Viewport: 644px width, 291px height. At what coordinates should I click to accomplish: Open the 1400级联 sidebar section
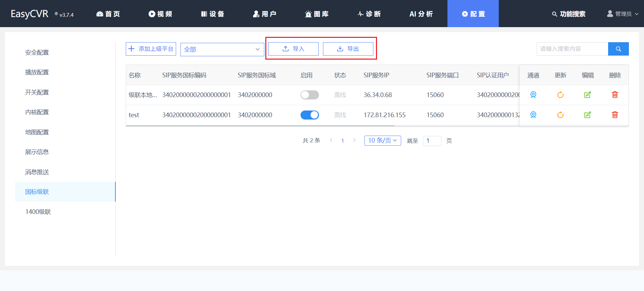point(38,212)
